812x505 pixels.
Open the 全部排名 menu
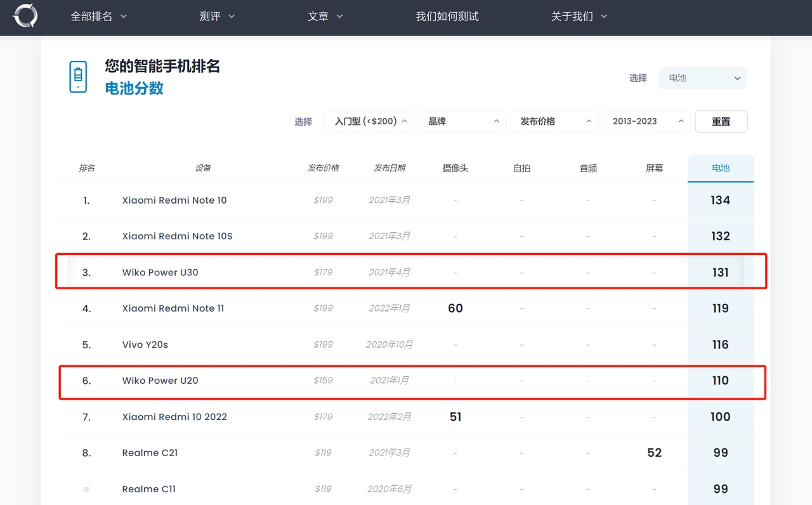point(98,16)
